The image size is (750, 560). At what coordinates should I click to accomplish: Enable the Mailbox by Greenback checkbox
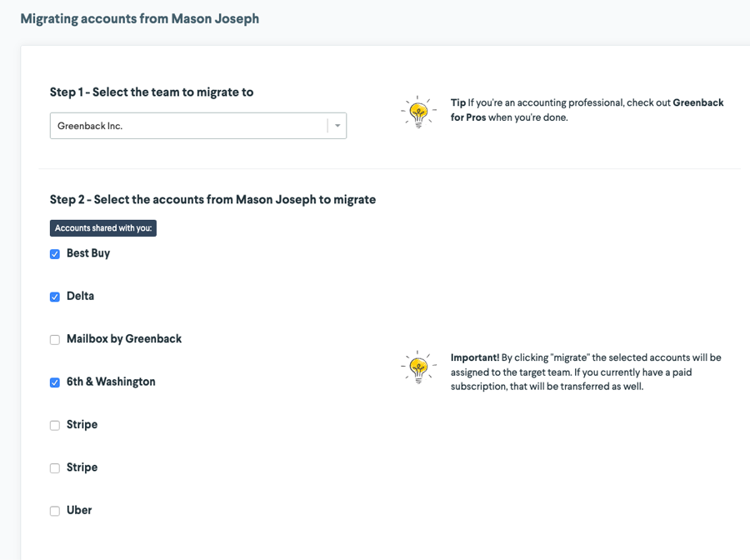pyautogui.click(x=55, y=340)
